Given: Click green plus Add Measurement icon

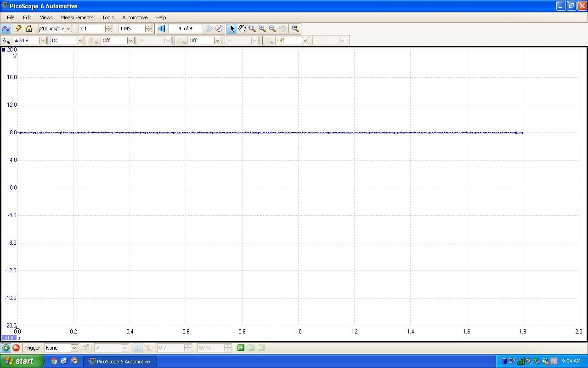Looking at the screenshot, I should pos(241,348).
